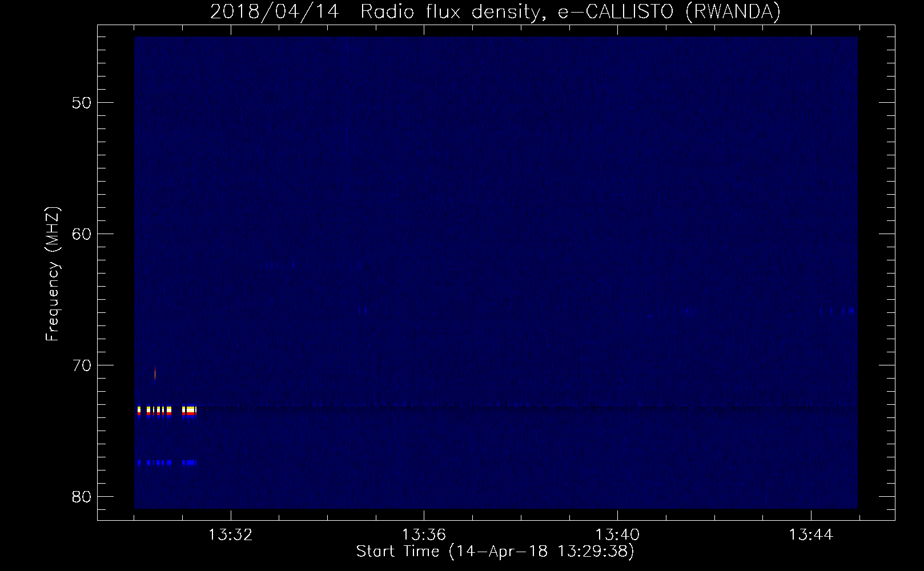Click the 'Start Time (14-Apr-18 13:29:38)' label
924x571 pixels.
pos(495,552)
